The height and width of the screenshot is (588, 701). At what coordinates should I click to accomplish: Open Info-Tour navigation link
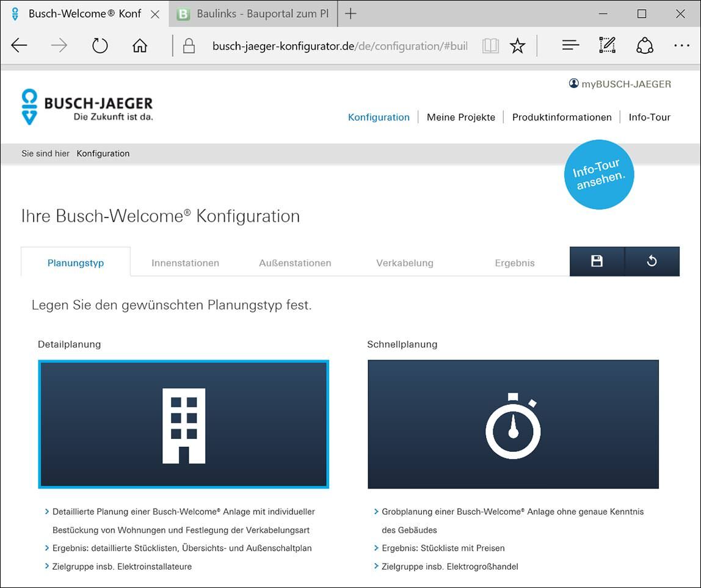pyautogui.click(x=650, y=117)
